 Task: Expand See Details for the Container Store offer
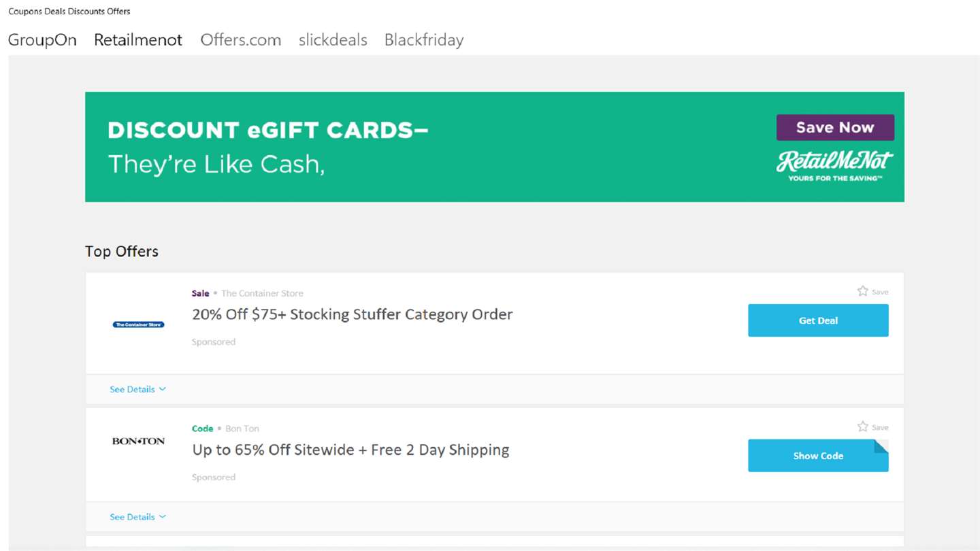tap(137, 389)
